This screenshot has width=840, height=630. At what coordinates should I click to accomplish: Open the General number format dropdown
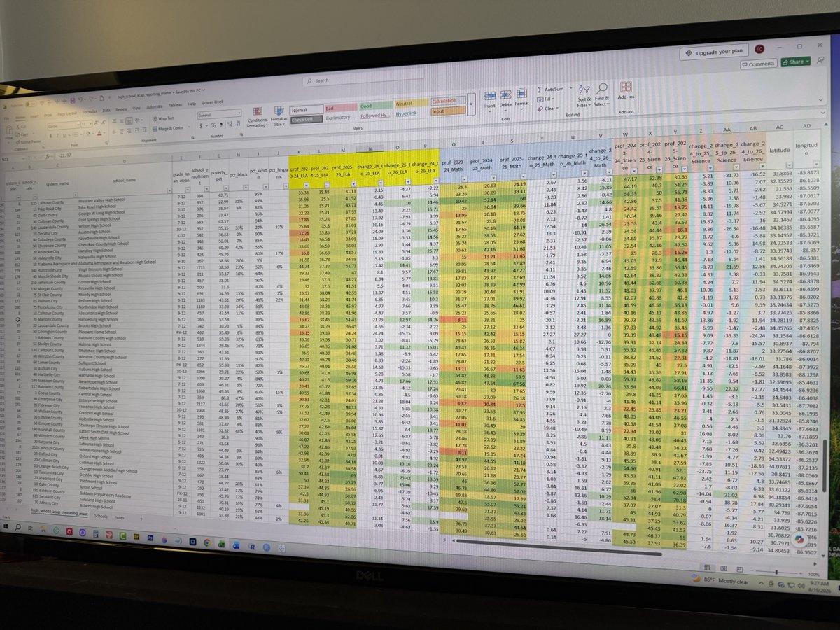click(x=239, y=113)
